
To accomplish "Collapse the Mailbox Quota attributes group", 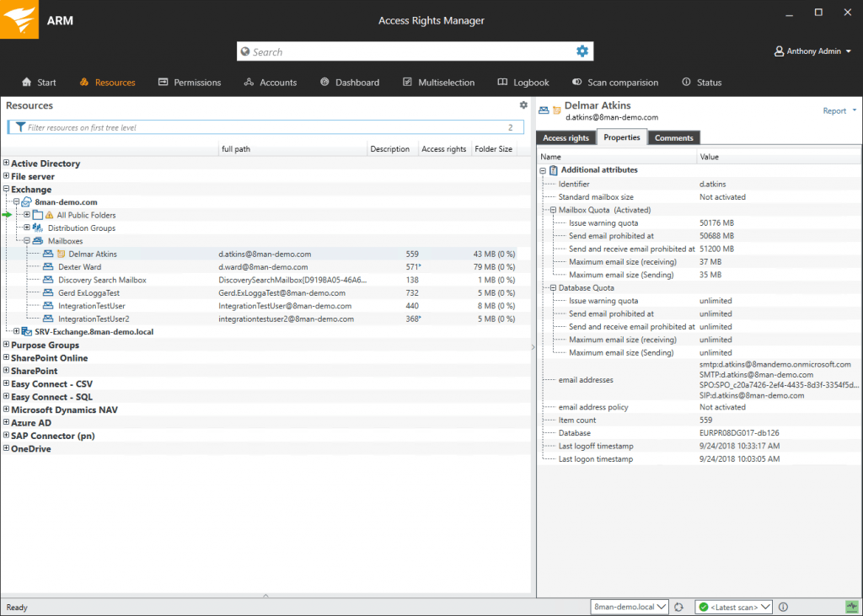I will pos(553,210).
